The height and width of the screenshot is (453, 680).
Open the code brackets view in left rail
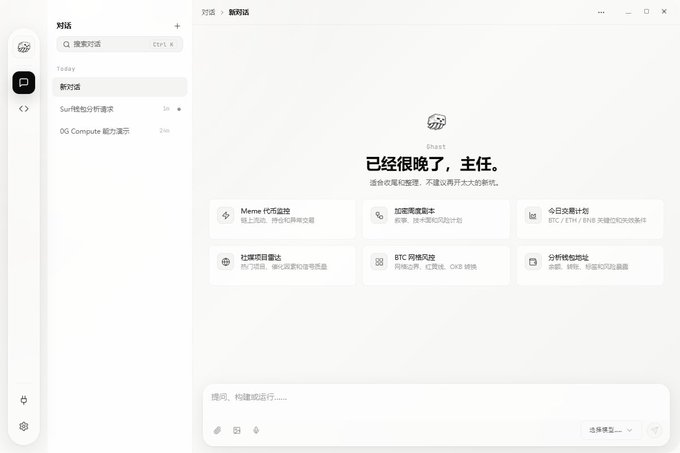tap(24, 109)
